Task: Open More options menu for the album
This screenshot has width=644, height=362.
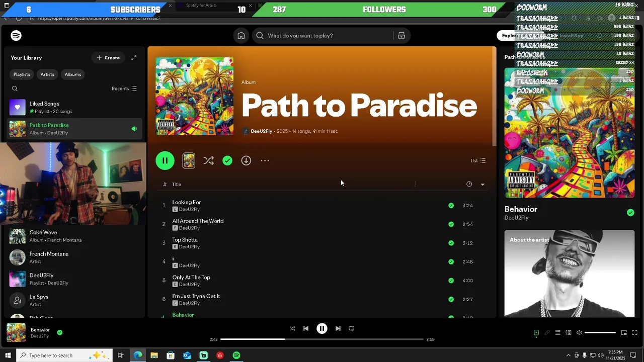Action: 265,160
